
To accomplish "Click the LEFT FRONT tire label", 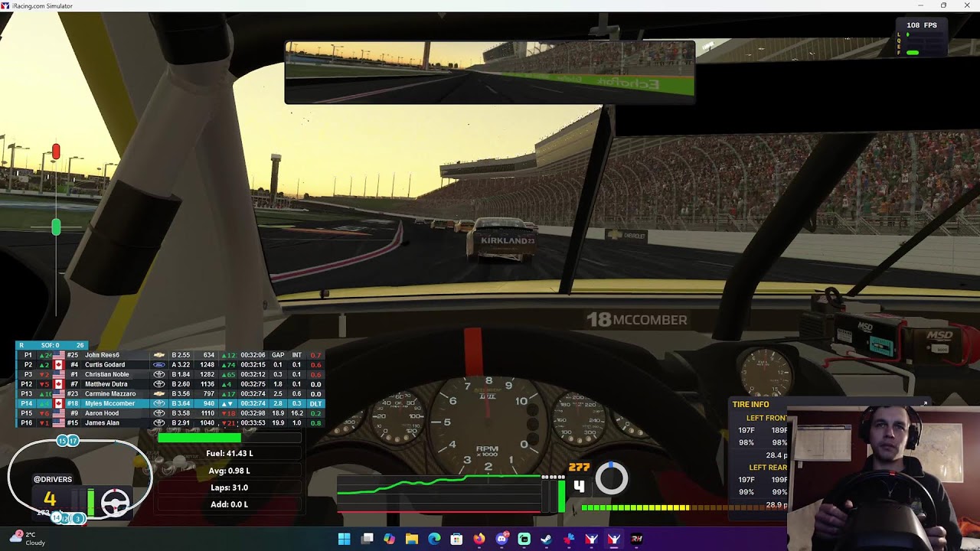I will point(766,418).
